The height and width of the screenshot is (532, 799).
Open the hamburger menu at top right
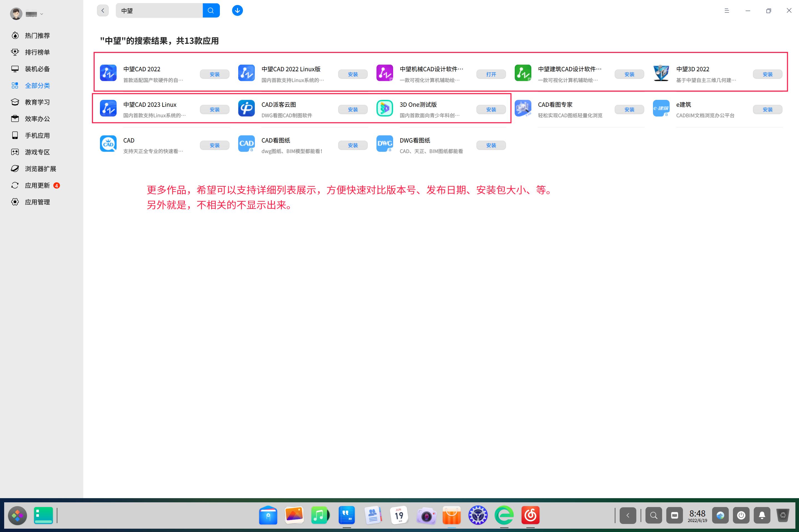coord(727,11)
